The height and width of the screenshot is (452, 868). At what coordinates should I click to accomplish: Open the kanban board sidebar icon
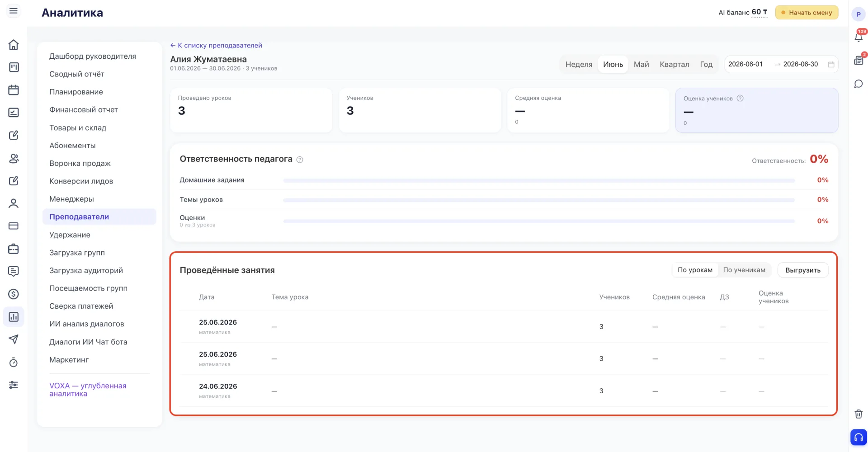click(x=14, y=67)
